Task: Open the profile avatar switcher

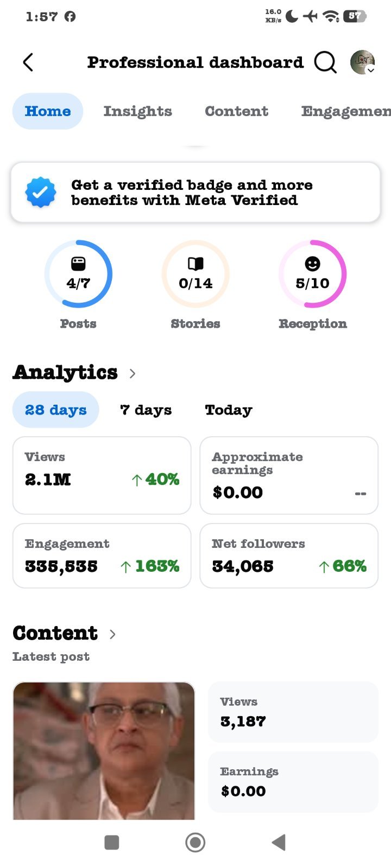Action: 363,62
